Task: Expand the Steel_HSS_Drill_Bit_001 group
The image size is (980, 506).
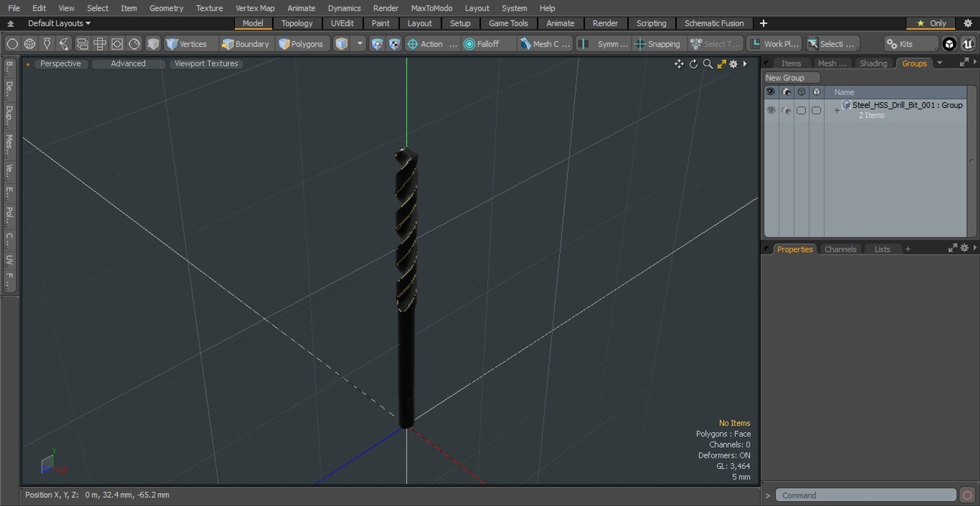Action: click(837, 110)
